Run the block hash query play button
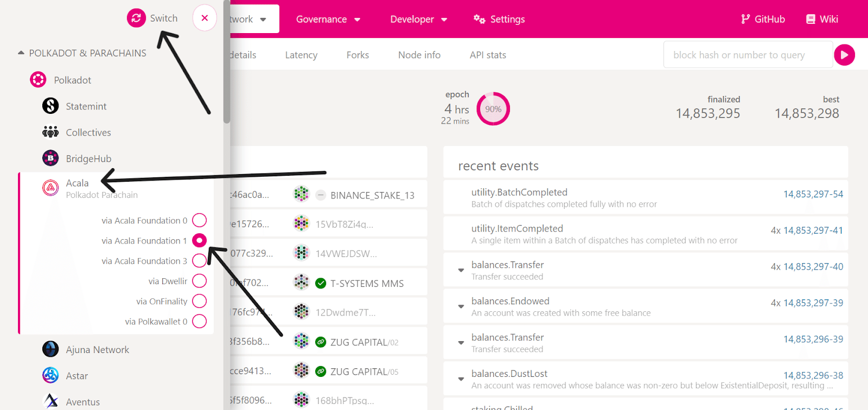 click(845, 55)
